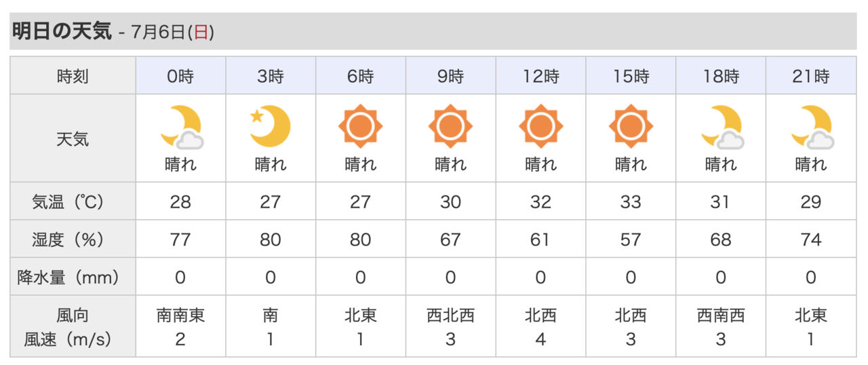Click the 時刻 header cell
Screen dimensions: 868x365
[x=73, y=76]
